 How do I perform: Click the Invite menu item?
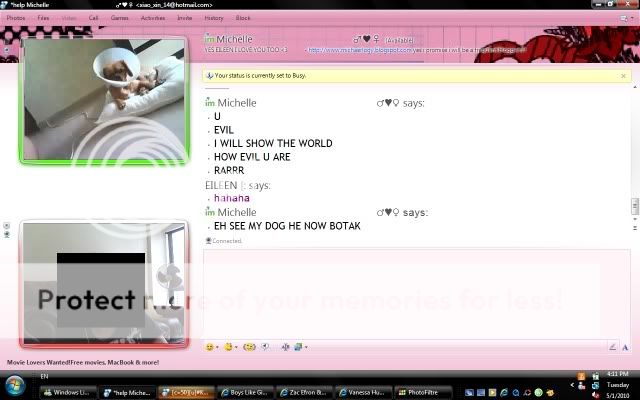click(x=184, y=18)
